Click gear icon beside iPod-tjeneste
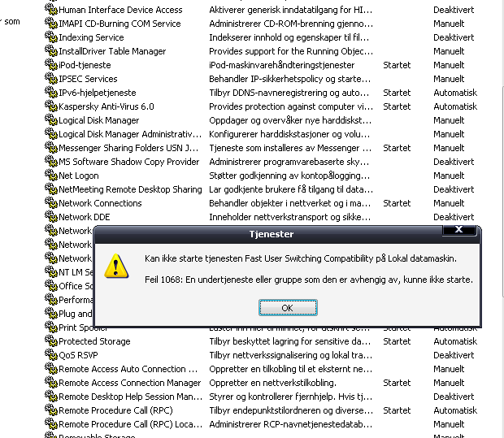This screenshot has height=438, width=504. (50, 64)
